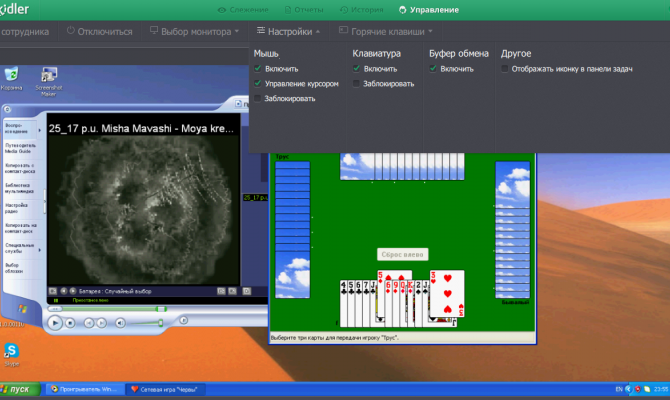Select the Управление tab
Screen dimensions: 670x400
[x=429, y=10]
